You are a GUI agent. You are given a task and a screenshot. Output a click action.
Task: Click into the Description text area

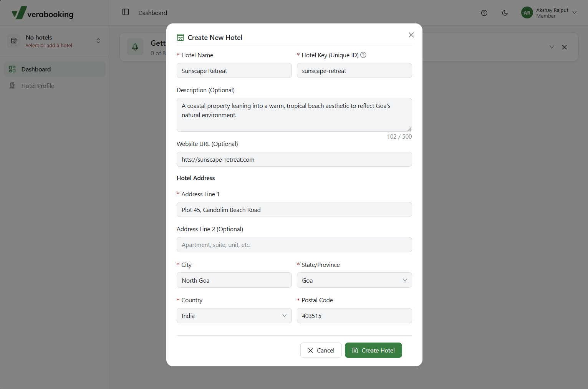294,115
